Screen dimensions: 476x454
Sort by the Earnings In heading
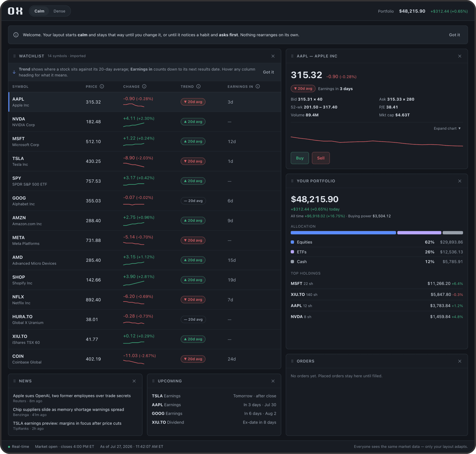tap(240, 87)
